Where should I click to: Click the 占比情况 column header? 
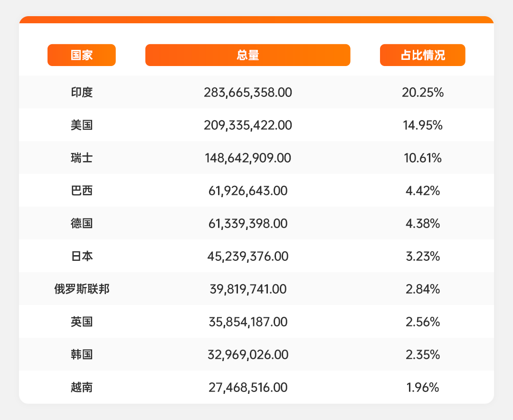point(422,55)
